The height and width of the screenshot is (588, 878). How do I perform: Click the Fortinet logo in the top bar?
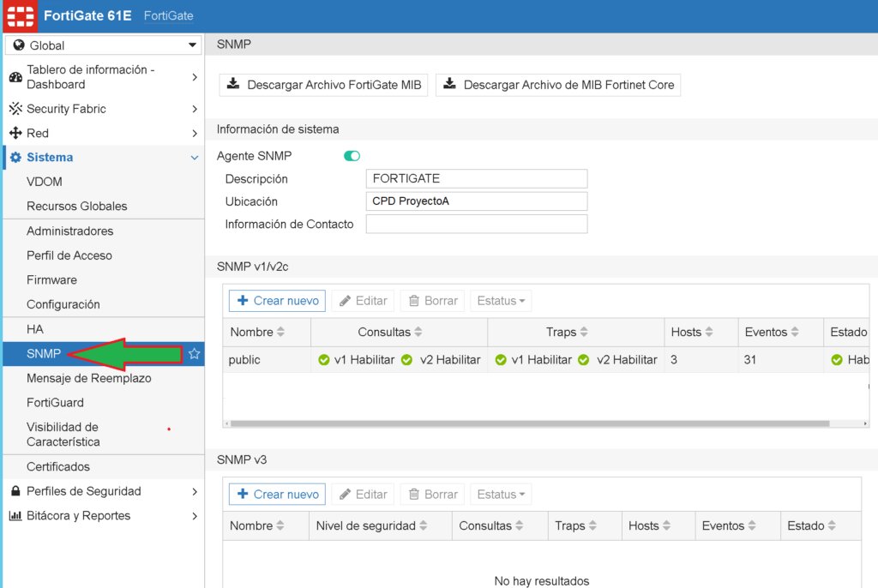pos(20,16)
